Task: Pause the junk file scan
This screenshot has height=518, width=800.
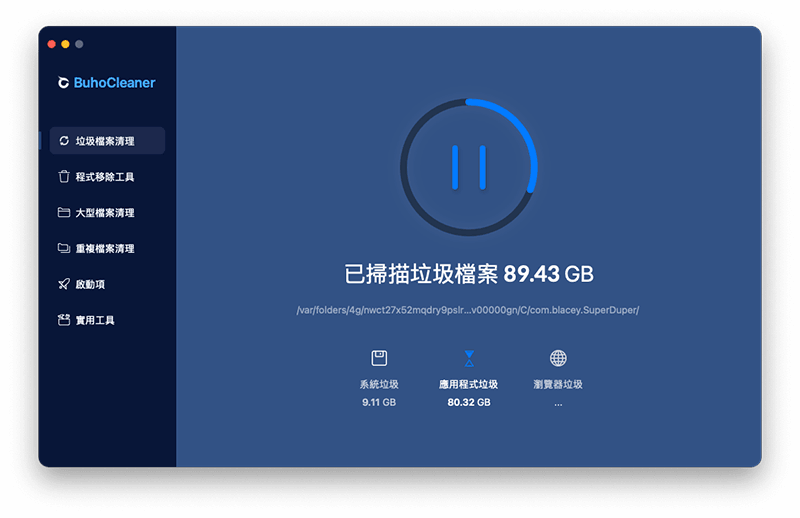Action: 468,167
